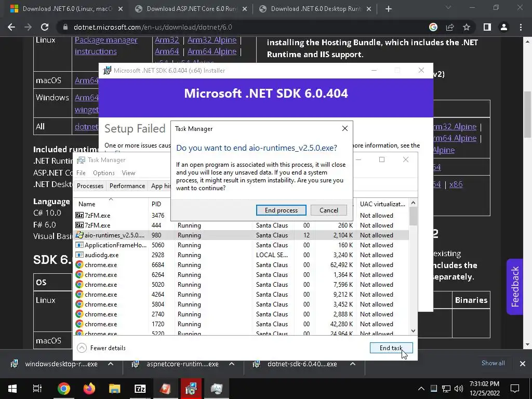The height and width of the screenshot is (399, 532).
Task: Open the Feedback side button
Action: (515, 287)
